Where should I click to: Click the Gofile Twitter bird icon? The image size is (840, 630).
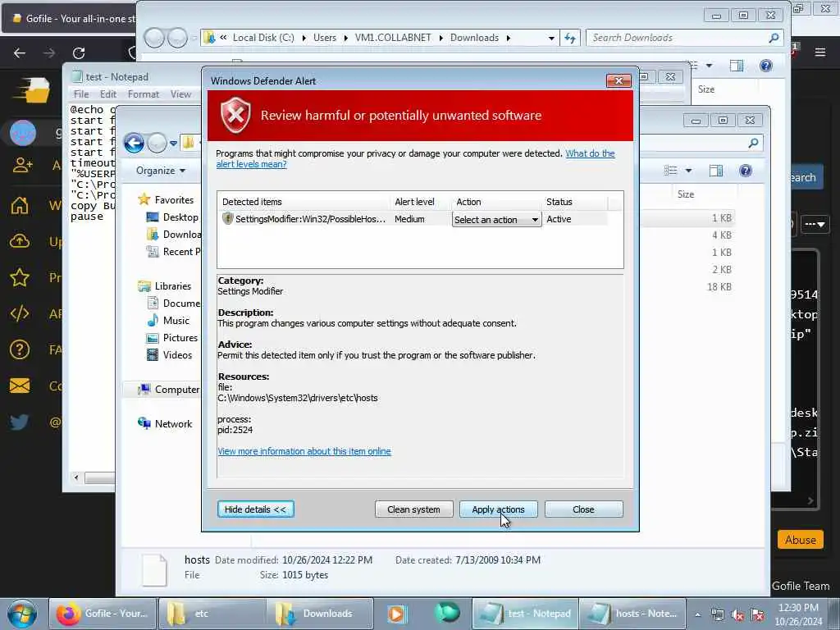click(20, 422)
